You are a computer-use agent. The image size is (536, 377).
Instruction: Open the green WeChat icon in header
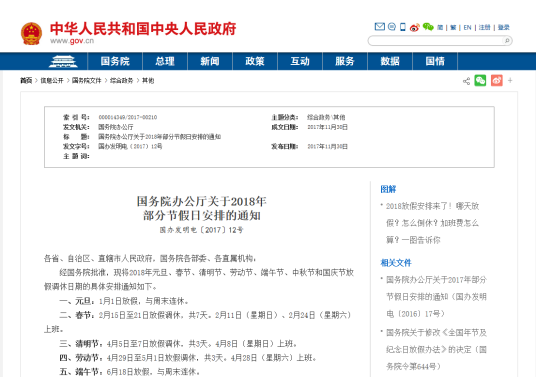coord(428,27)
